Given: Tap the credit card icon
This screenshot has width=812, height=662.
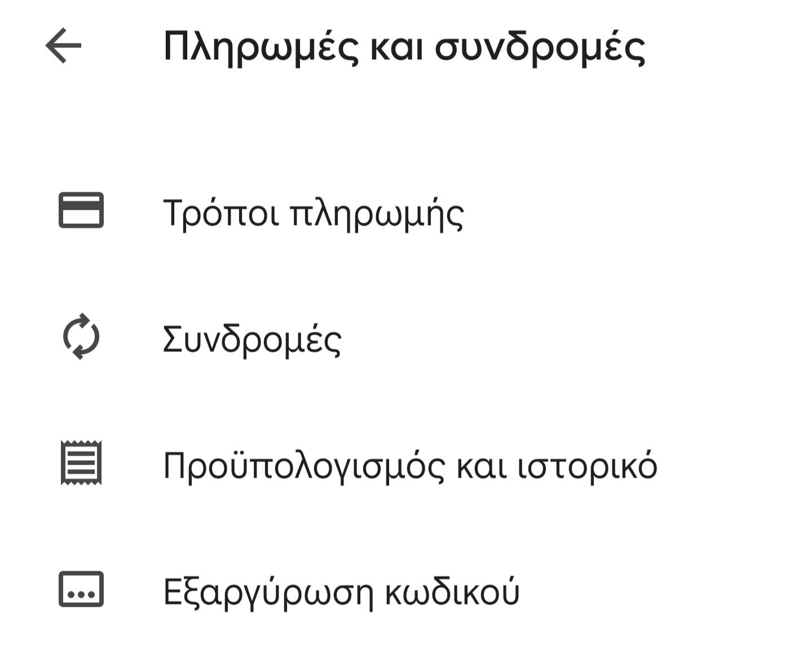Looking at the screenshot, I should coord(81,210).
